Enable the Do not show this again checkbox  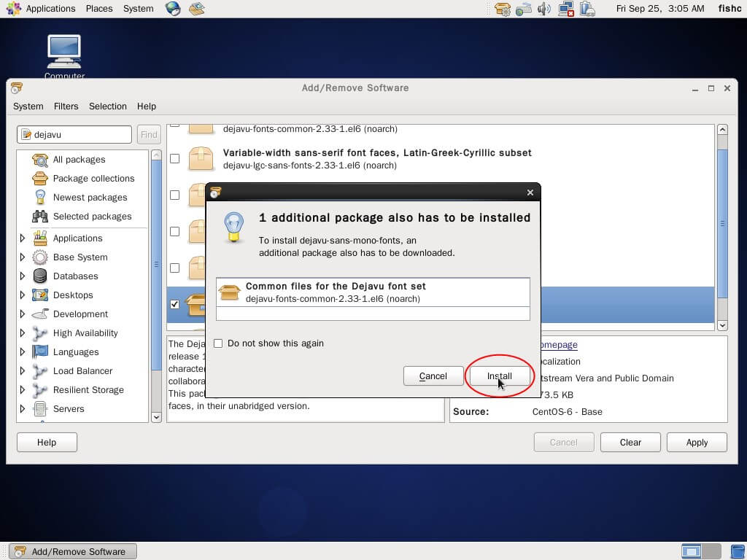coord(218,343)
